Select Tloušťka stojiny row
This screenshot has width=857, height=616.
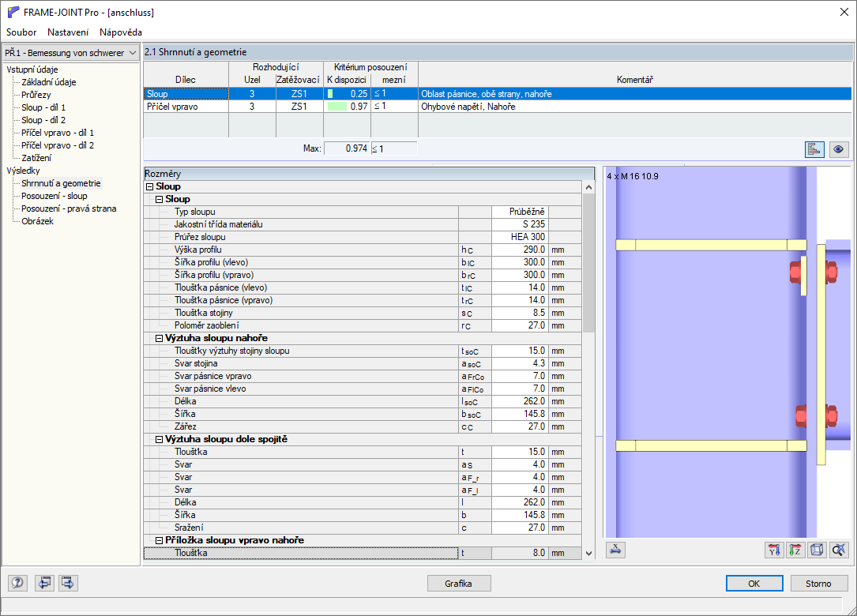(x=363, y=313)
